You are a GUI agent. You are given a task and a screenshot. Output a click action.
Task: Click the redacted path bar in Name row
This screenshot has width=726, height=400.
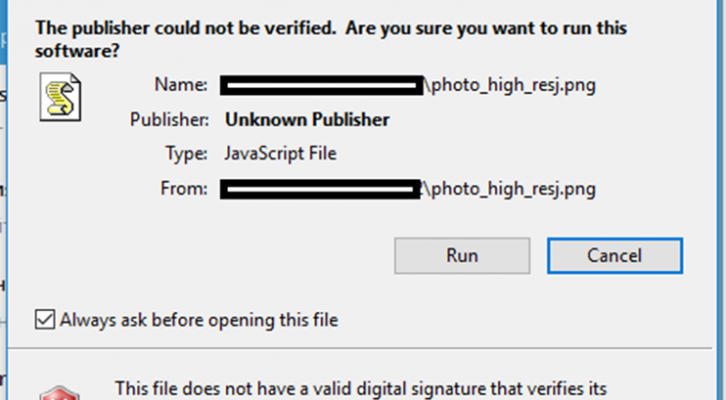pos(320,85)
